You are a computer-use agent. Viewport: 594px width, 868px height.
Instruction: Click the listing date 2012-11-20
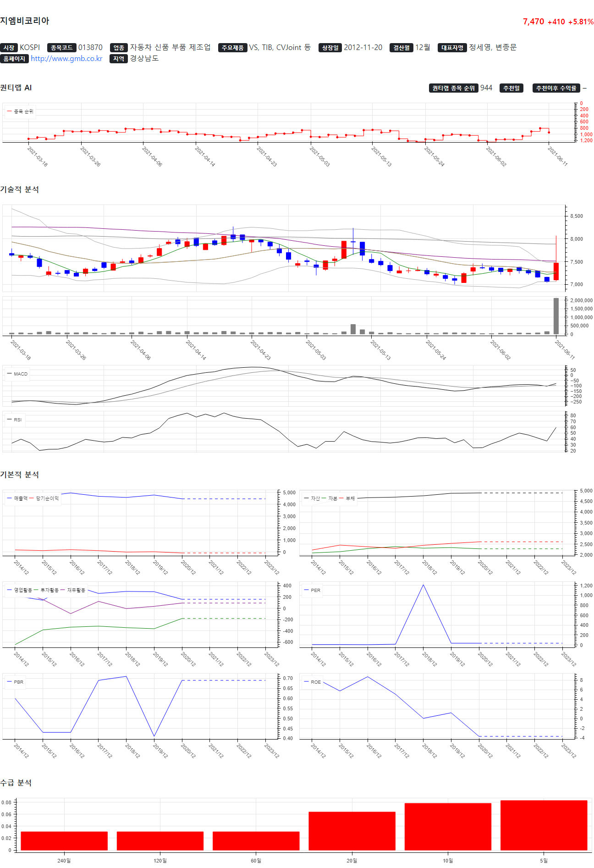coord(363,47)
